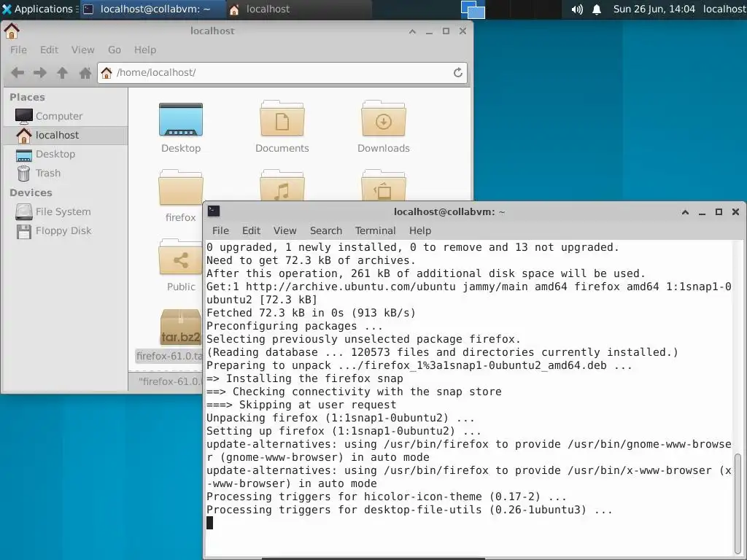Open the Public shared folder
This screenshot has height=560, width=747.
coord(181,257)
